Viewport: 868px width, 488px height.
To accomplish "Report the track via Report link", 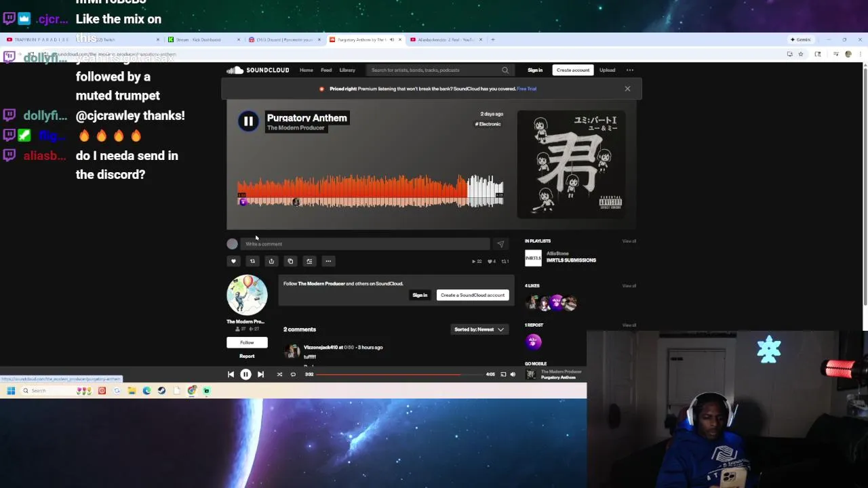I will tap(247, 356).
